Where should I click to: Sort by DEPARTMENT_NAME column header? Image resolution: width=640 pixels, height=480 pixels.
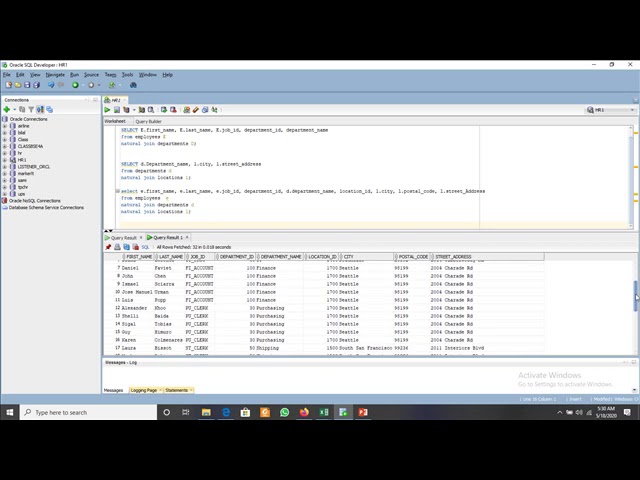pos(280,257)
